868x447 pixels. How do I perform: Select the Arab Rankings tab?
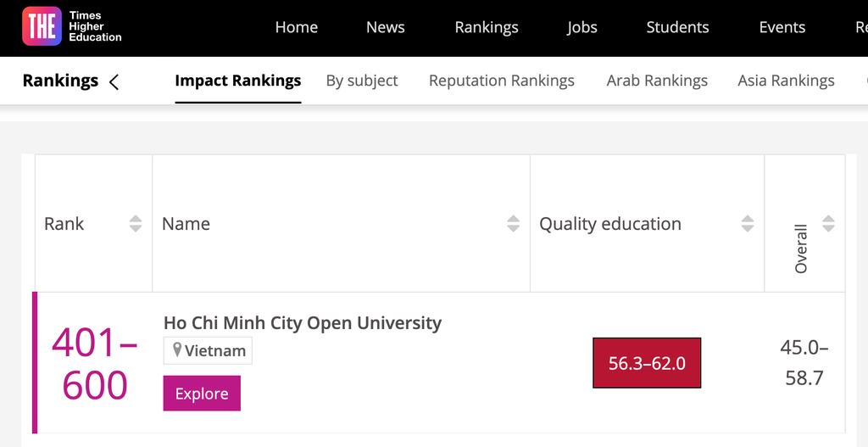tap(657, 81)
